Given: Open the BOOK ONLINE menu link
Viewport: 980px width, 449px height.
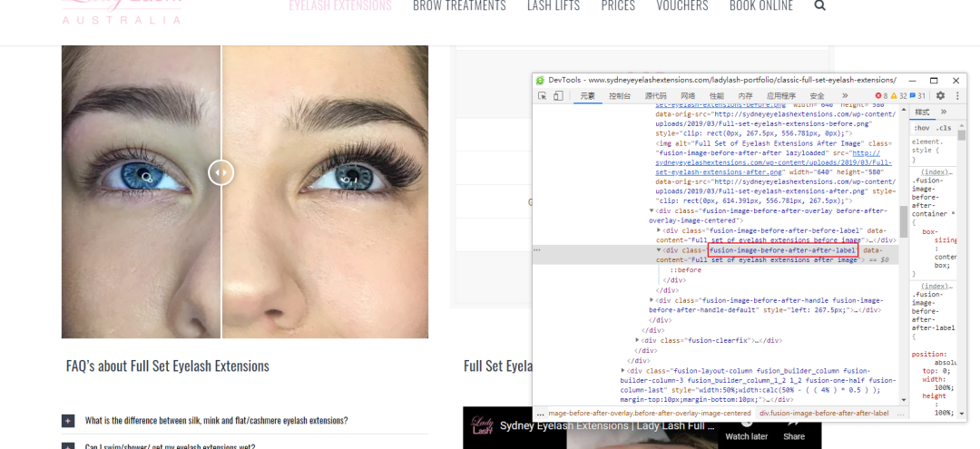Looking at the screenshot, I should point(760,6).
